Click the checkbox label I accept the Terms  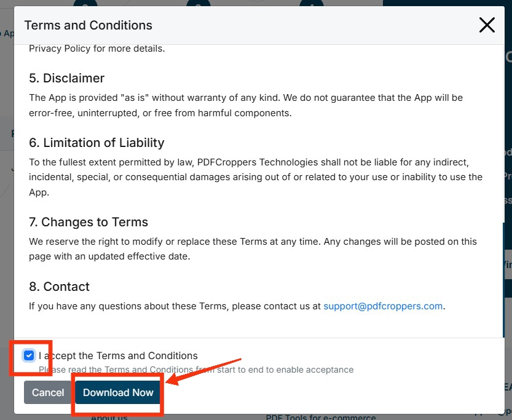pyautogui.click(x=117, y=355)
